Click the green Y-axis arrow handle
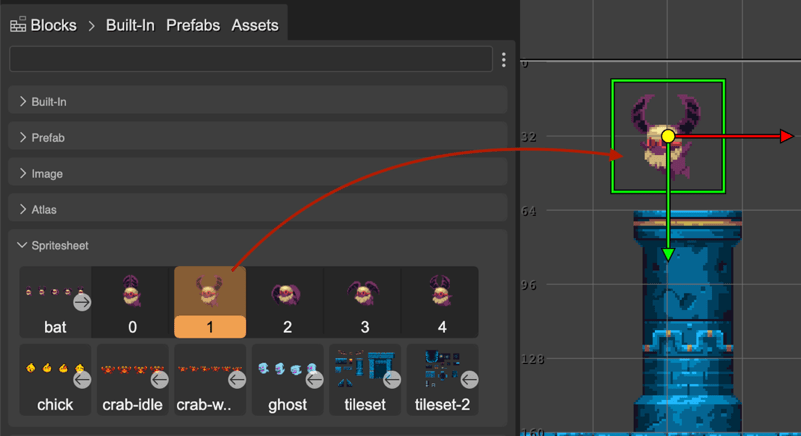The width and height of the screenshot is (801, 436). point(668,254)
